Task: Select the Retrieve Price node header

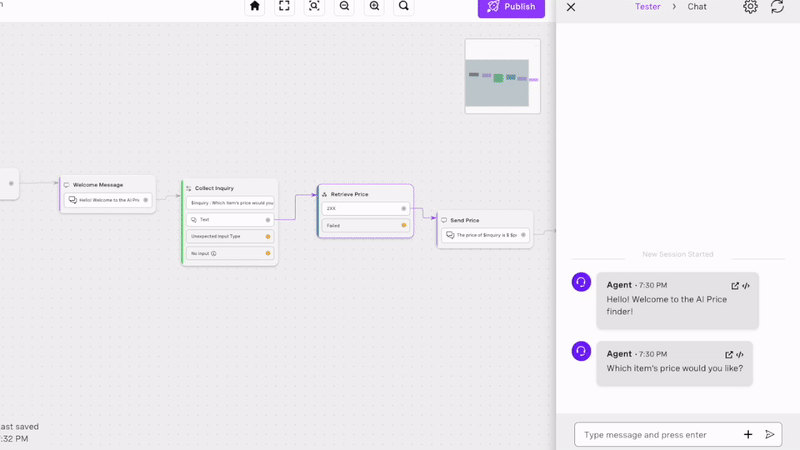Action: (365, 194)
